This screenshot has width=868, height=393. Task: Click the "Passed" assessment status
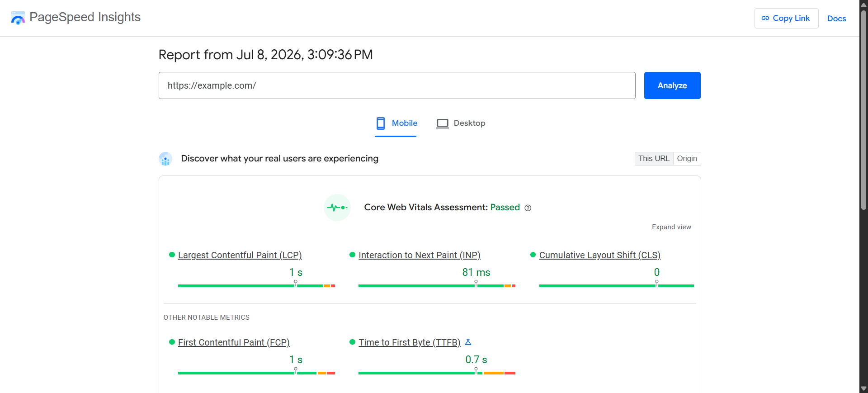(x=505, y=207)
